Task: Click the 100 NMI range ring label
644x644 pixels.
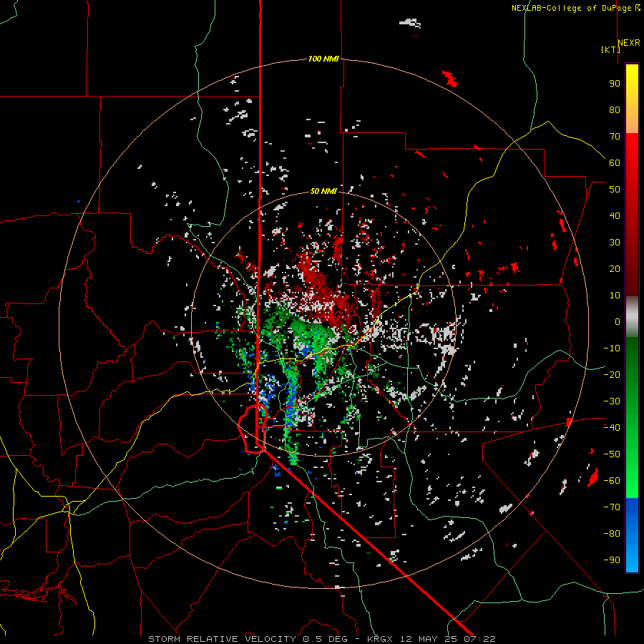Action: 323,59
